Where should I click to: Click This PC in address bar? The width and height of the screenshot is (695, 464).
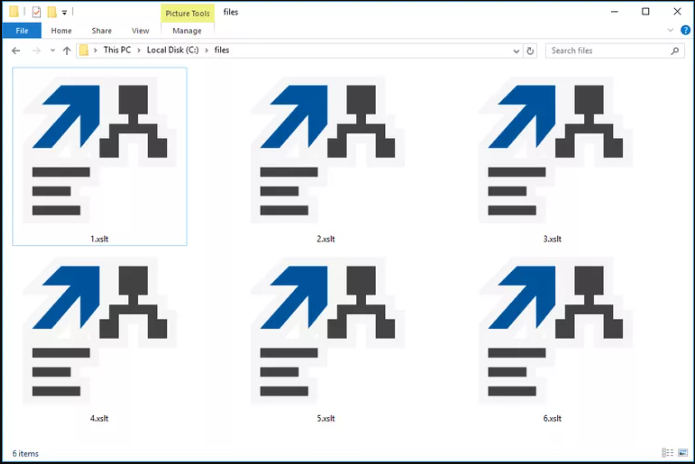(x=117, y=50)
